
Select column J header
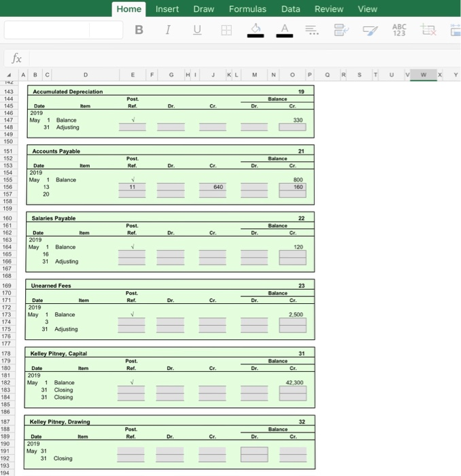213,75
